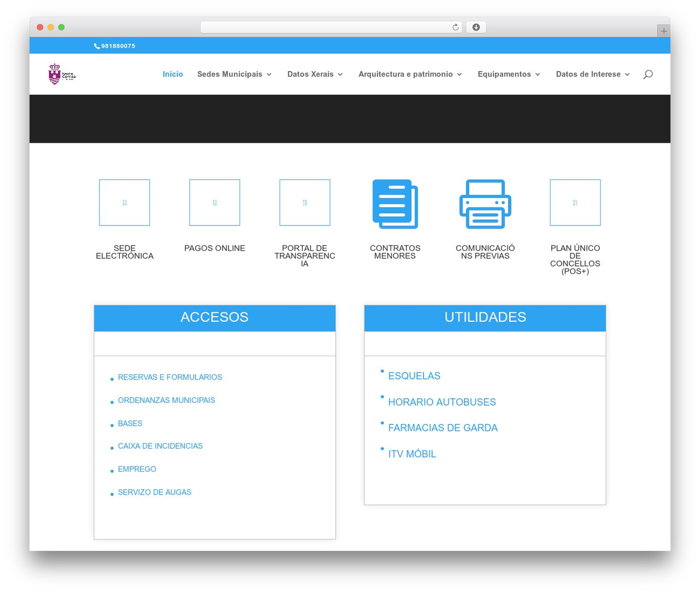Open the Datos de Interese menu
This screenshot has width=700, height=593.
tap(588, 74)
